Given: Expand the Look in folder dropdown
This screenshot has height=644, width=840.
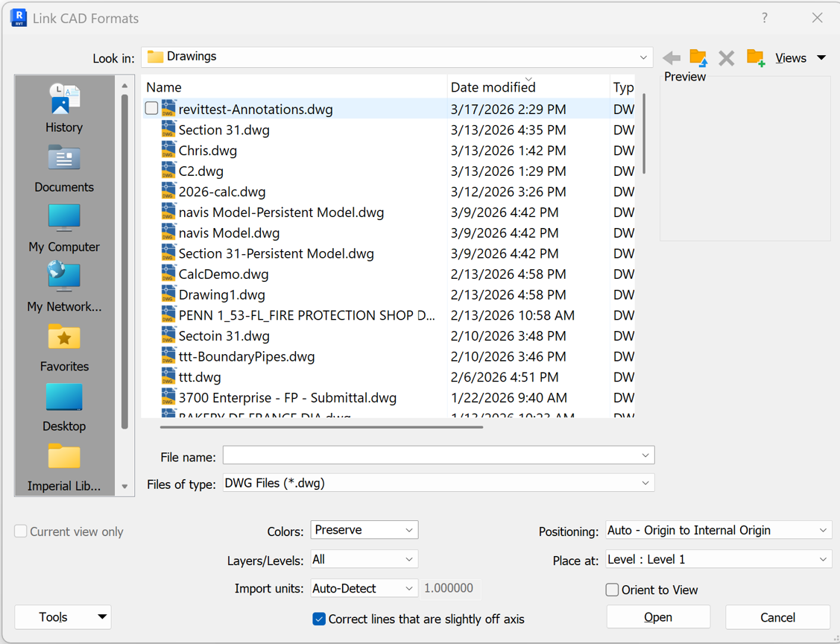Looking at the screenshot, I should tap(642, 57).
